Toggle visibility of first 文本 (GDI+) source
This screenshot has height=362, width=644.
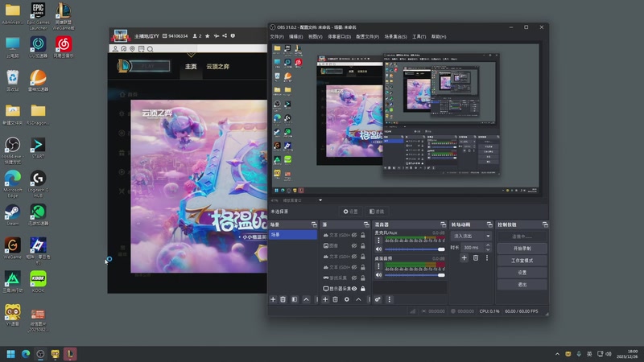pos(354,235)
